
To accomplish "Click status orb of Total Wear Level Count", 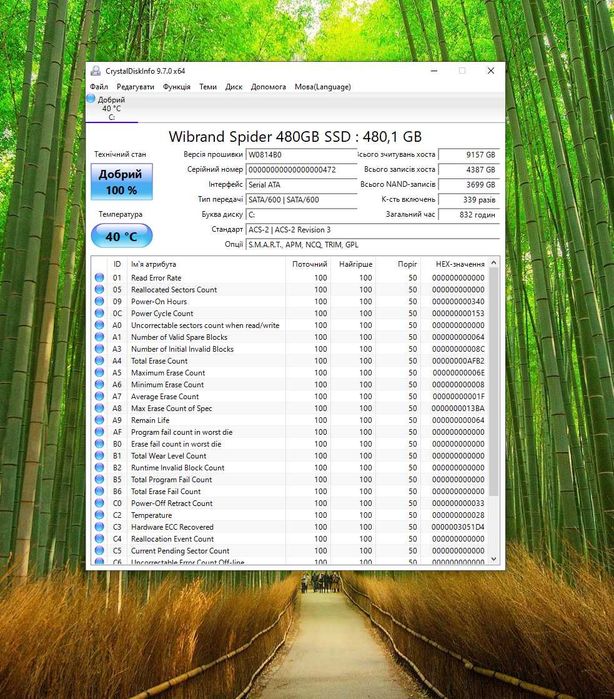I will 99,456.
